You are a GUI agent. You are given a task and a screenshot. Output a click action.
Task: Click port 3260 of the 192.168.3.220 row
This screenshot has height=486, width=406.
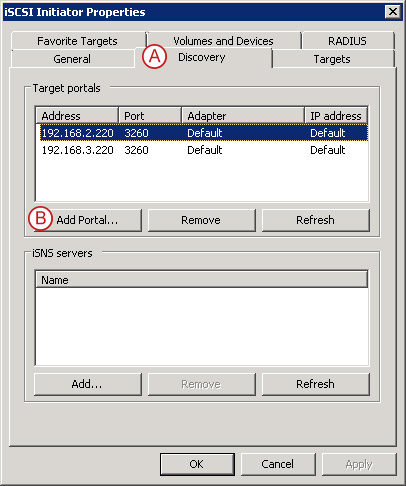point(136,150)
